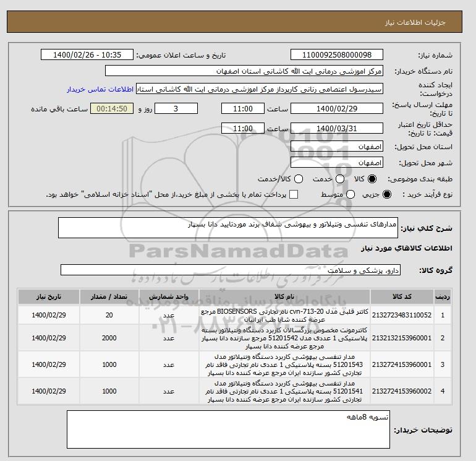Viewport: 476px width, 461px height.
Task: Click quantity 20 in row 1
Action: coord(109,315)
